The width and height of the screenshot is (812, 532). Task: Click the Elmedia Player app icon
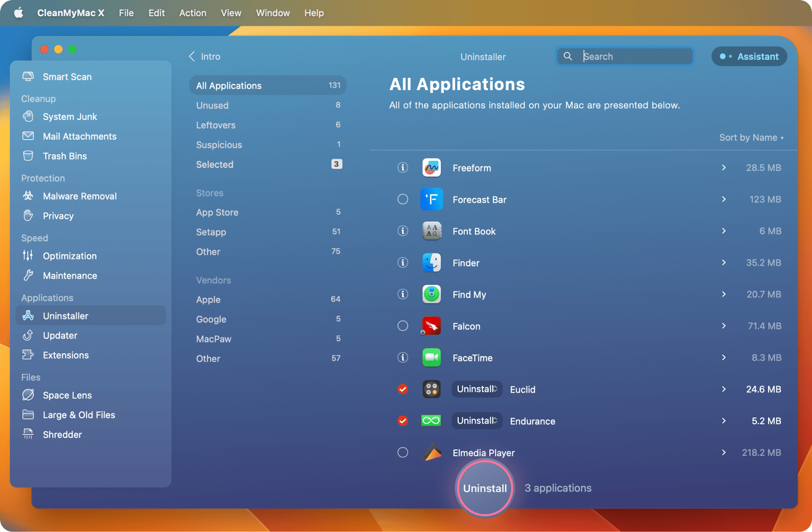(x=432, y=452)
